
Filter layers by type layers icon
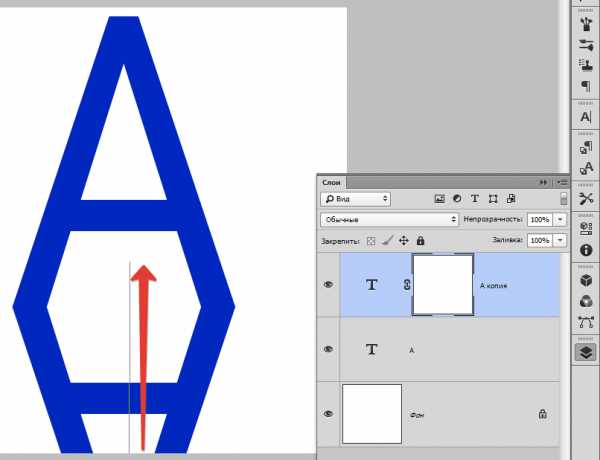point(475,199)
